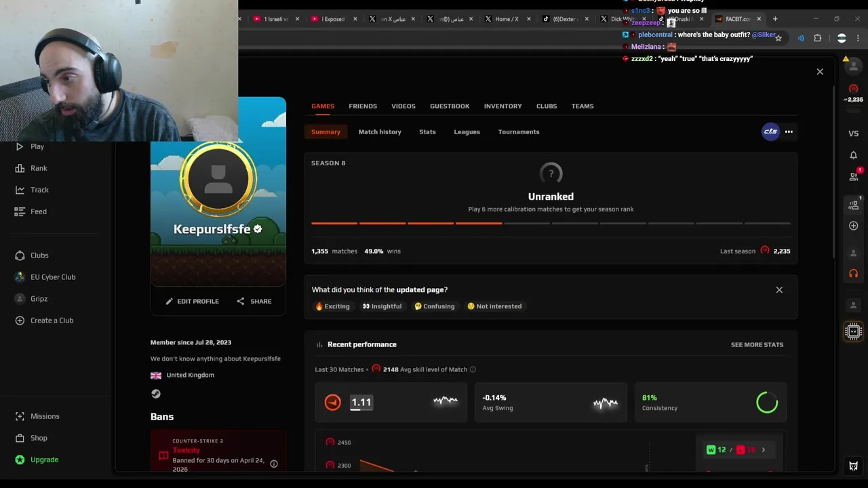Open the three-dot menu beside game selector
This screenshot has height=488, width=868.
pyautogui.click(x=789, y=131)
